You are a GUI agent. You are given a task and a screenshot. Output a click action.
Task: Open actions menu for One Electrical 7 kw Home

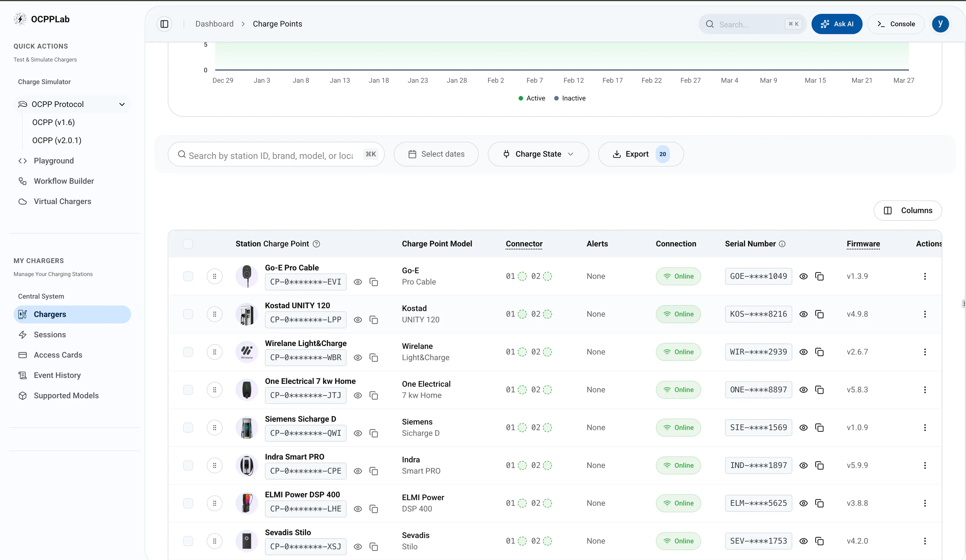pyautogui.click(x=924, y=390)
